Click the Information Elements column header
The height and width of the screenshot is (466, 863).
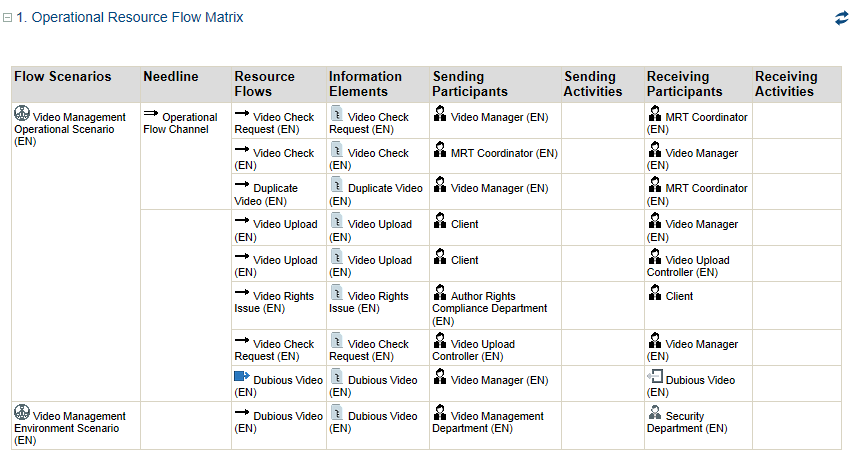pyautogui.click(x=365, y=84)
